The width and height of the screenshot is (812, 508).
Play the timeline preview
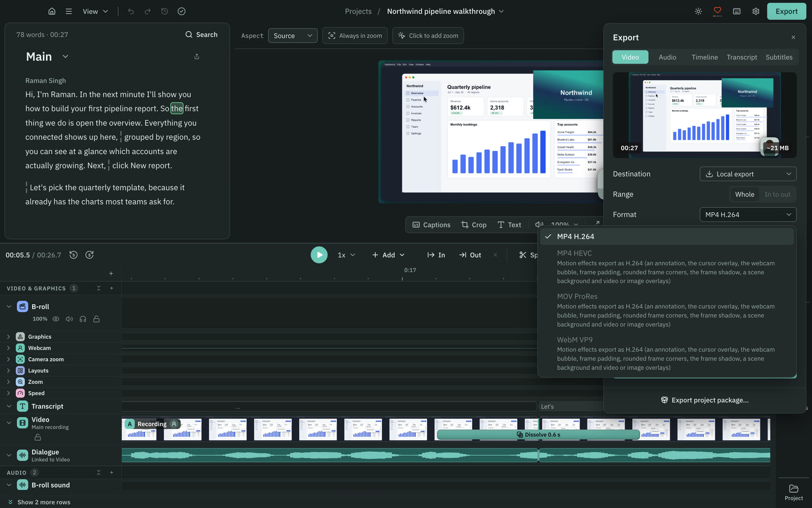tap(319, 255)
